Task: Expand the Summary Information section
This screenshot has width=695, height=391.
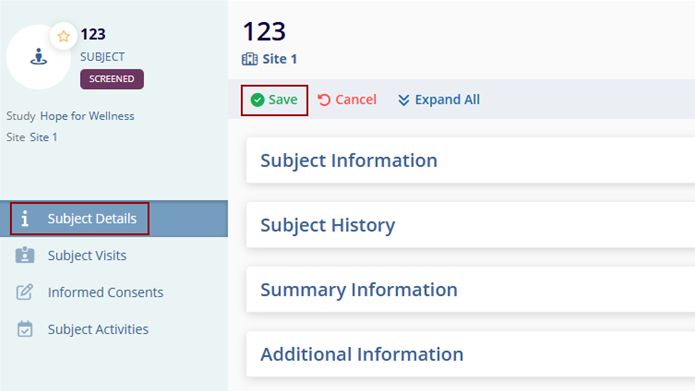Action: point(471,290)
